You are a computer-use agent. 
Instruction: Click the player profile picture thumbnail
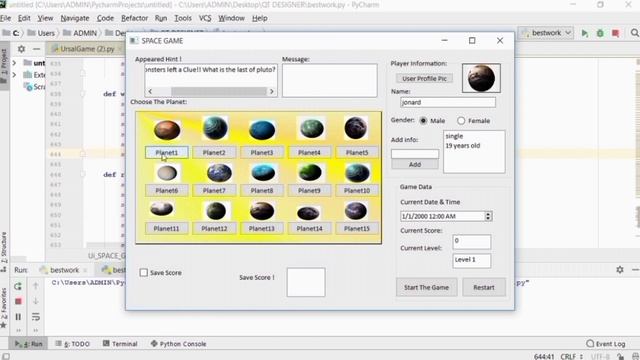481,78
